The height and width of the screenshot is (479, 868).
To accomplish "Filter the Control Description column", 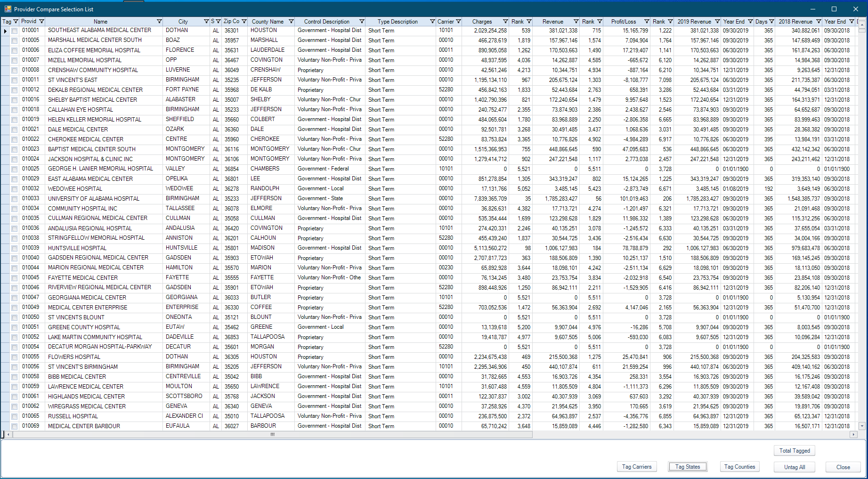I will [x=362, y=21].
